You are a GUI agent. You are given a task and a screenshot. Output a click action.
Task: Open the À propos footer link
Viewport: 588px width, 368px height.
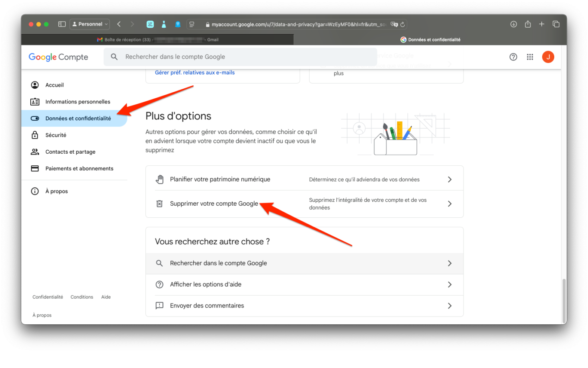(x=42, y=315)
